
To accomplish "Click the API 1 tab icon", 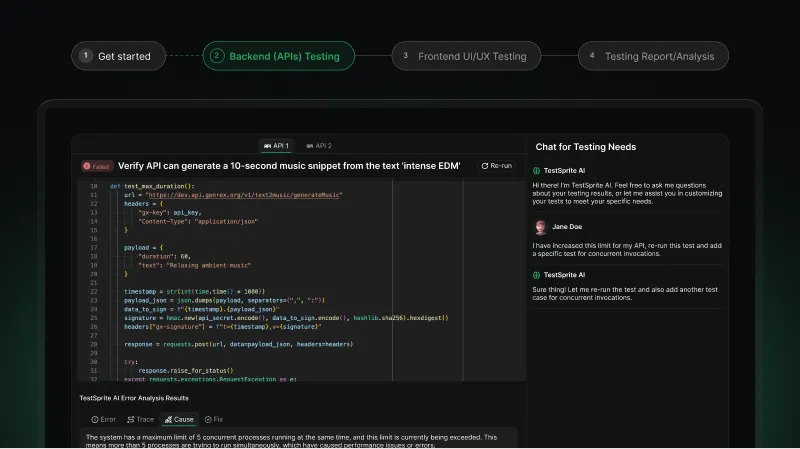I will point(266,146).
